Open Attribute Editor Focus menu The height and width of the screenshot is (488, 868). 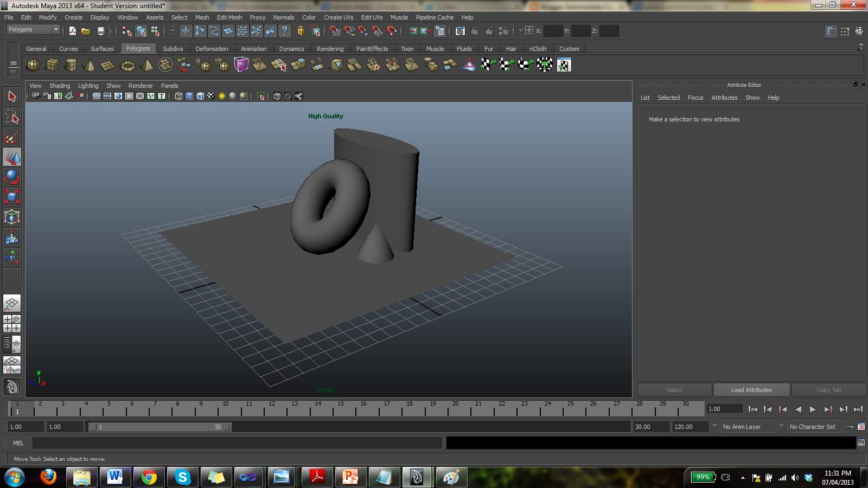[x=695, y=98]
